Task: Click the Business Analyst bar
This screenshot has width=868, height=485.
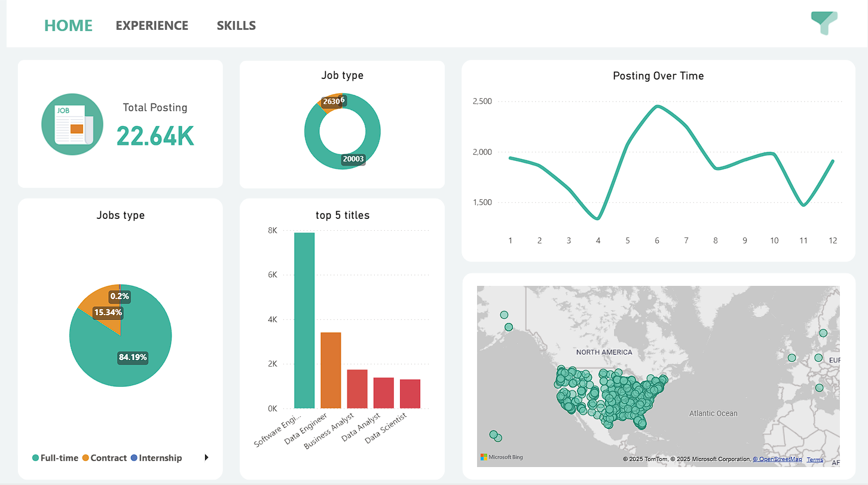Action: tap(357, 389)
